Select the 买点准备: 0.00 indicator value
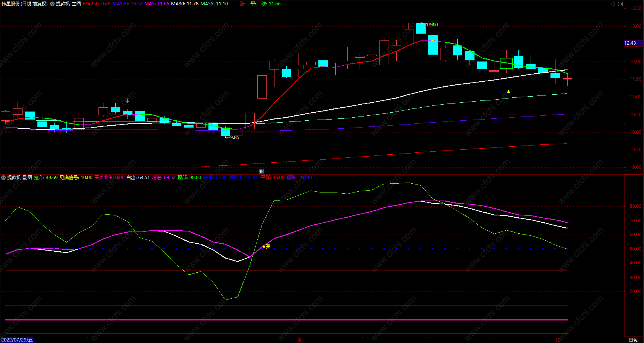 [110, 178]
